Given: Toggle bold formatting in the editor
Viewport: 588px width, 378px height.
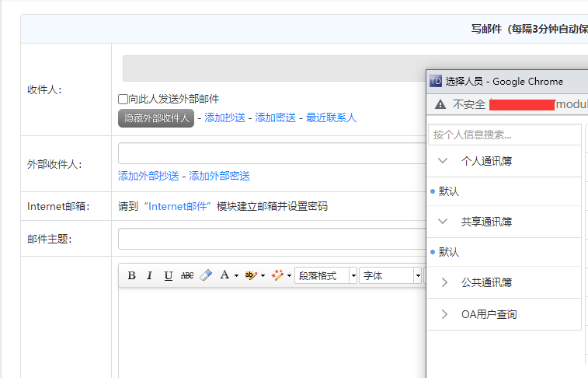Looking at the screenshot, I should [131, 275].
